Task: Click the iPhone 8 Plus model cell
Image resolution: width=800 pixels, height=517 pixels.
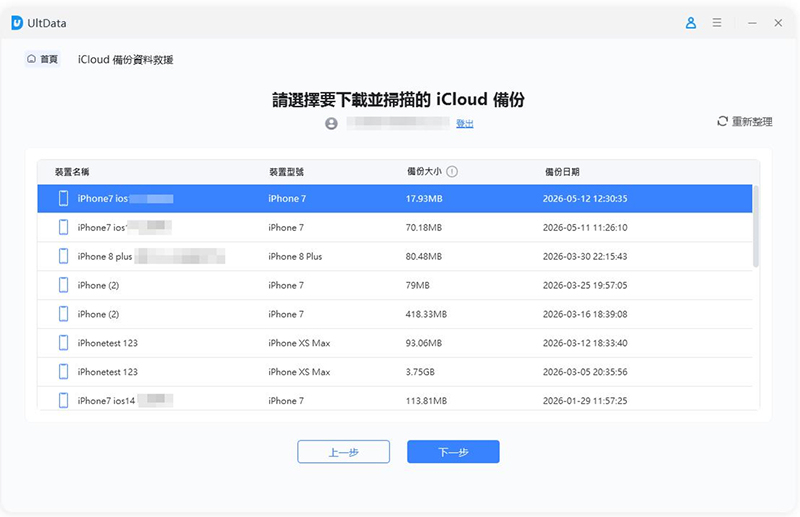Action: click(x=295, y=256)
